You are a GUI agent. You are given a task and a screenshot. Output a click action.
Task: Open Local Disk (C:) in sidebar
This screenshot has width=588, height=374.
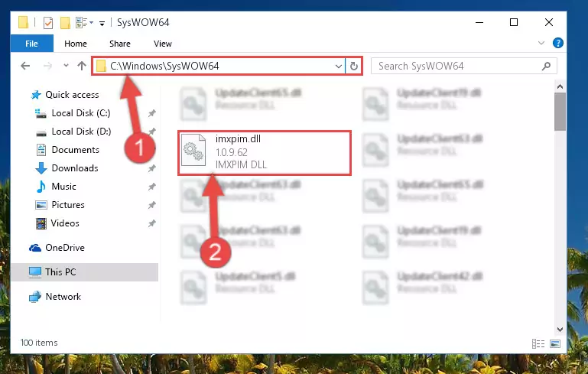tap(81, 113)
